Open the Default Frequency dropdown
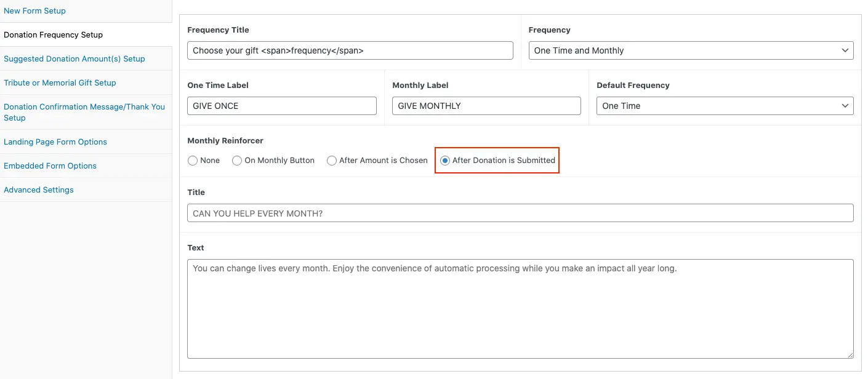This screenshot has height=379, width=868. [x=725, y=106]
